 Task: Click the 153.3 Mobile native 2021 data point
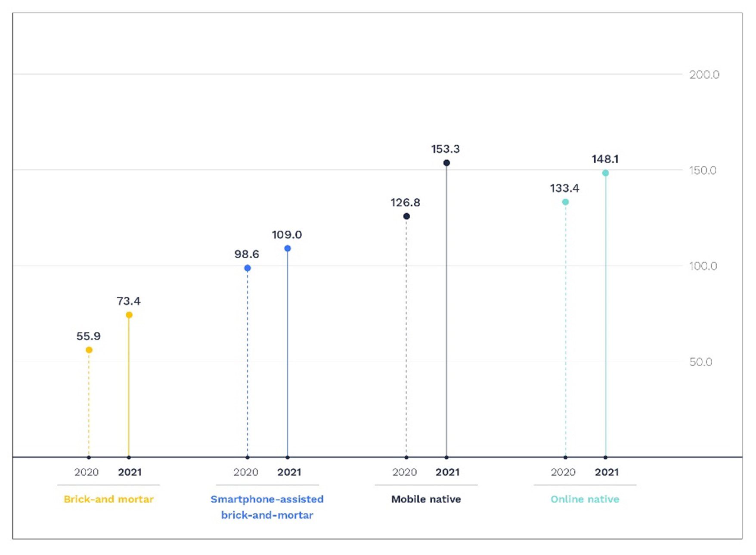point(446,163)
